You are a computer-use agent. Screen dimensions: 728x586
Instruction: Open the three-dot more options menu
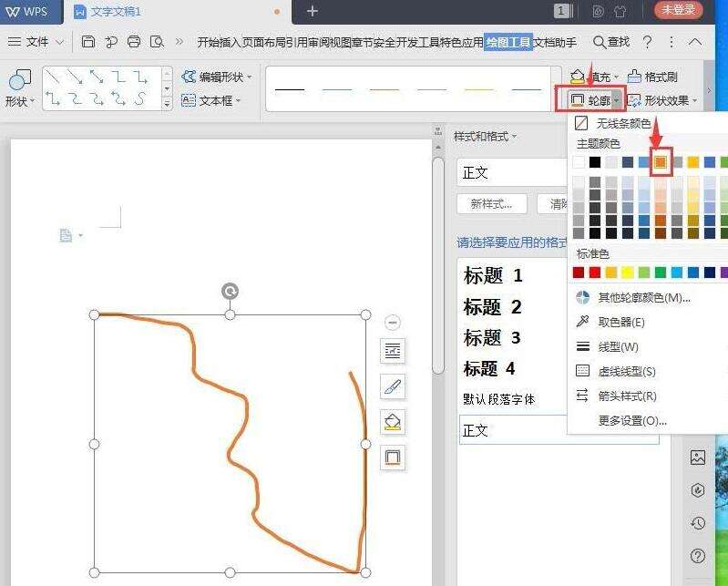tap(672, 42)
